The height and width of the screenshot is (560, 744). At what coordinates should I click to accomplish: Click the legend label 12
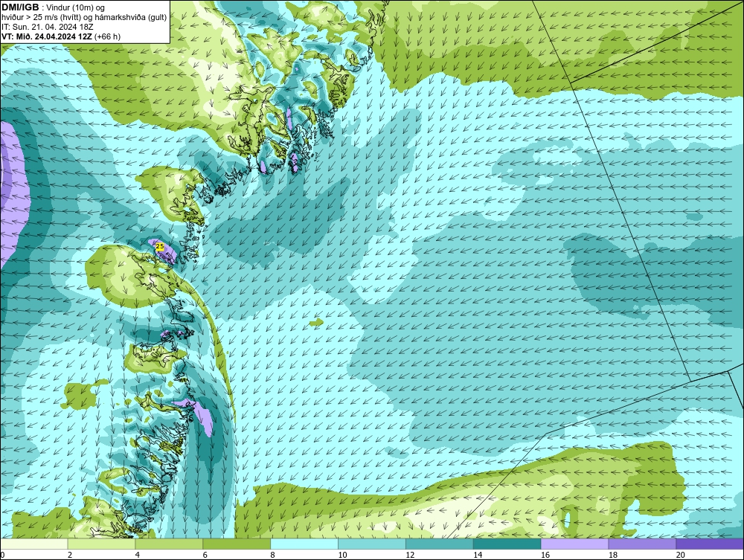click(x=410, y=555)
